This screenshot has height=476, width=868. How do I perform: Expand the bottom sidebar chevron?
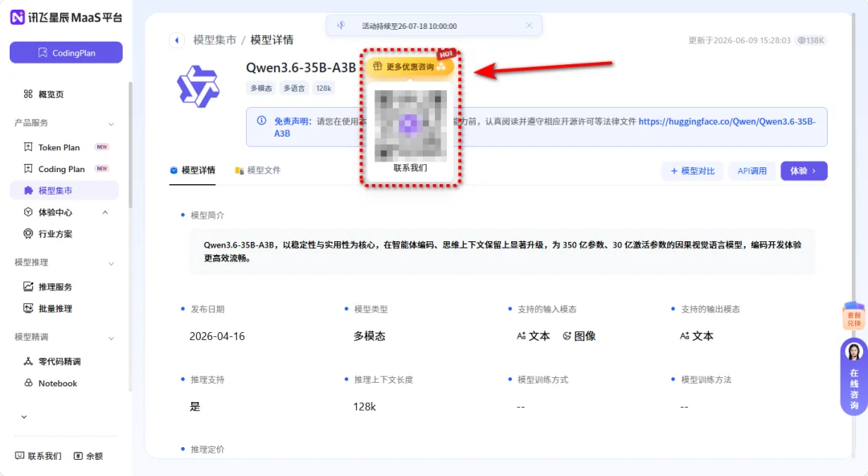click(x=24, y=416)
